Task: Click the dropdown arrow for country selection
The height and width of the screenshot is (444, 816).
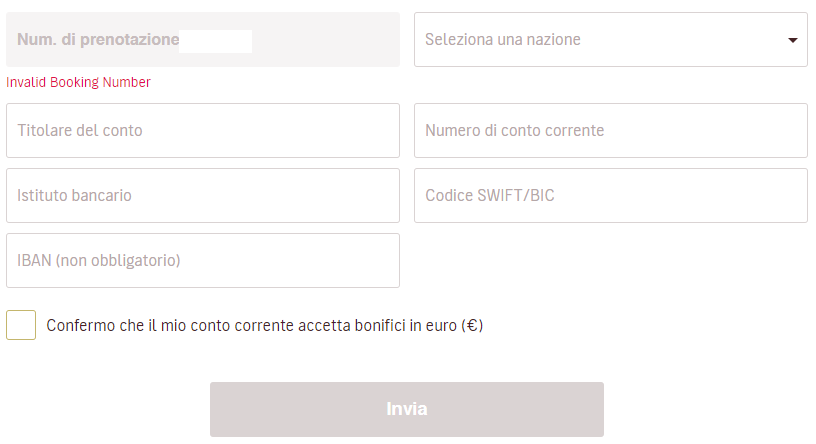Action: (793, 41)
